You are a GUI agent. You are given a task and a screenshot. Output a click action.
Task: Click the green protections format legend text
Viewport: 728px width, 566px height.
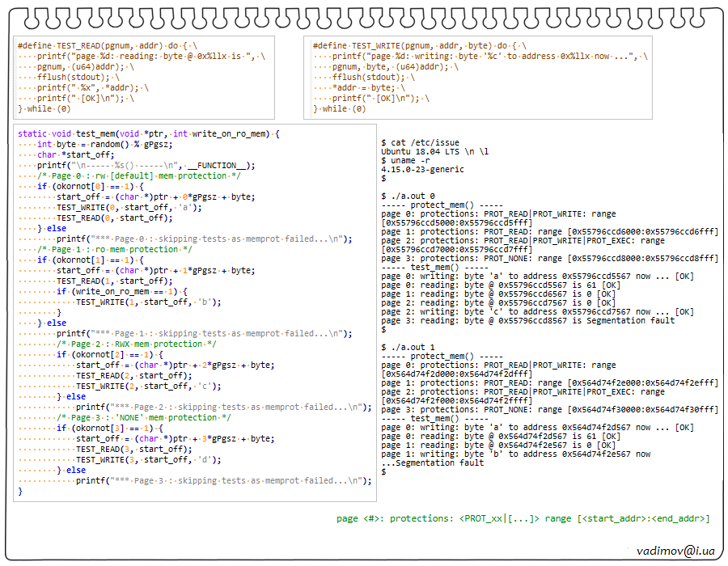(x=523, y=518)
